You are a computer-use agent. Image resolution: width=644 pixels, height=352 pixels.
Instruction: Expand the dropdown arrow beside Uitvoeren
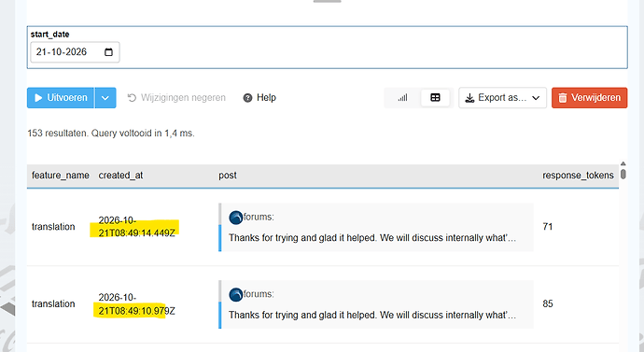[105, 98]
